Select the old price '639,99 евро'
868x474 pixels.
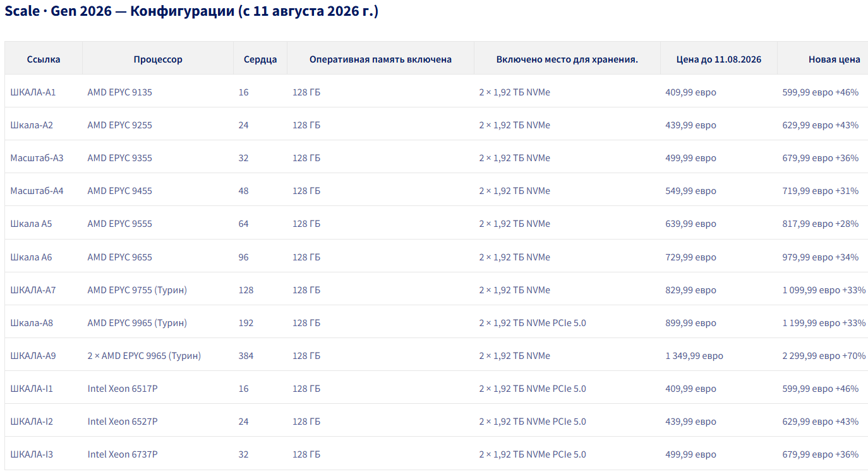pyautogui.click(x=690, y=224)
